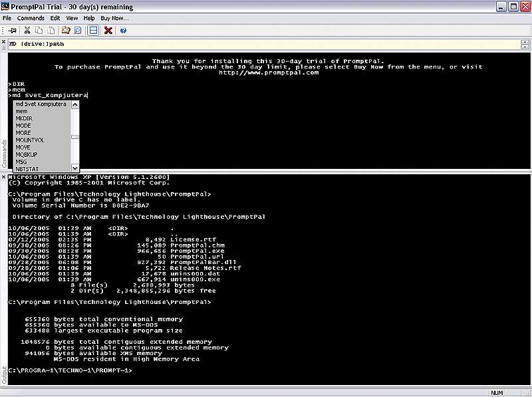Image resolution: width=532 pixels, height=397 pixels.
Task: Click the 'PromptPalBar.dll' filename in the output
Action: (x=203, y=262)
